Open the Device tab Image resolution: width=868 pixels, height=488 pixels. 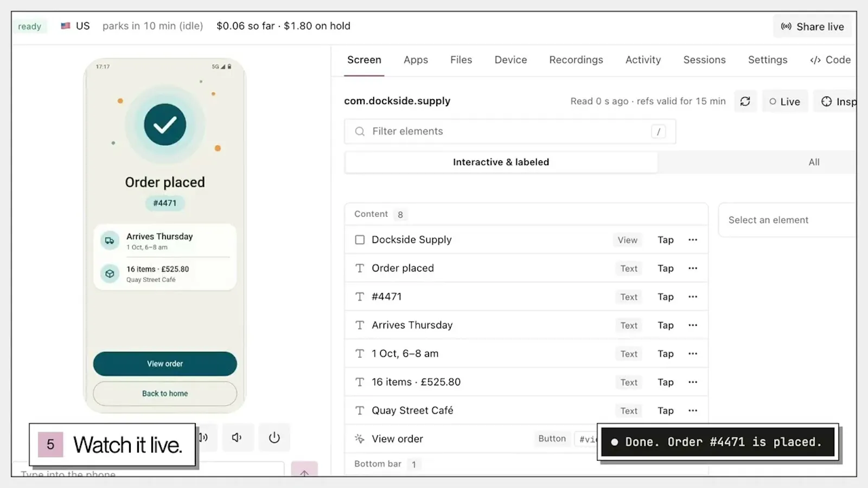[x=510, y=60]
